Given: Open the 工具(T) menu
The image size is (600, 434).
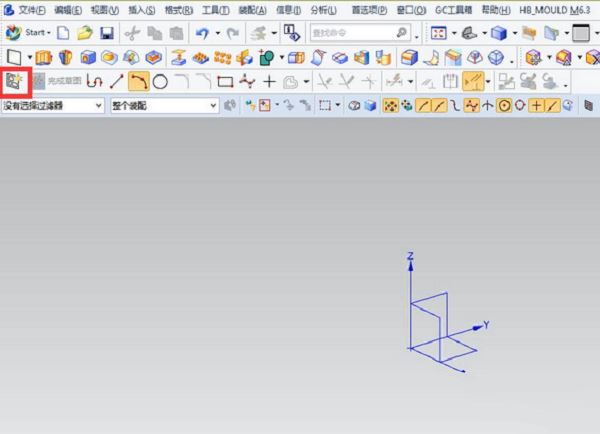Looking at the screenshot, I should tap(216, 10).
